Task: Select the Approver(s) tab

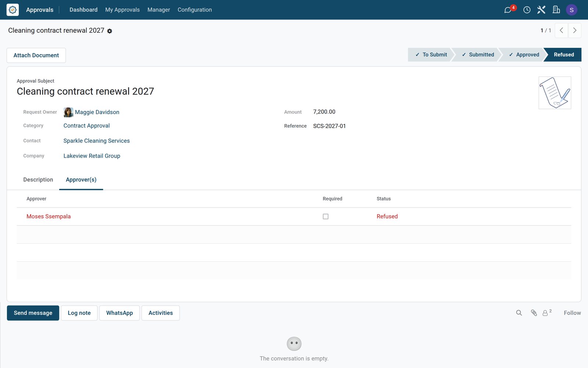Action: point(81,180)
